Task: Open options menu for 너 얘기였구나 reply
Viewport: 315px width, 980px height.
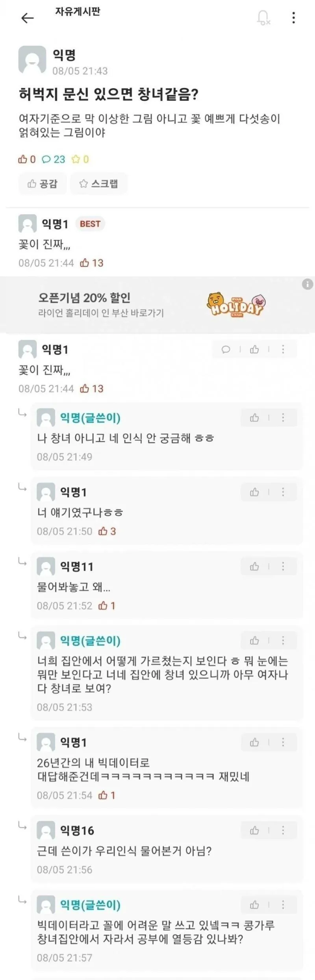Action: [283, 492]
